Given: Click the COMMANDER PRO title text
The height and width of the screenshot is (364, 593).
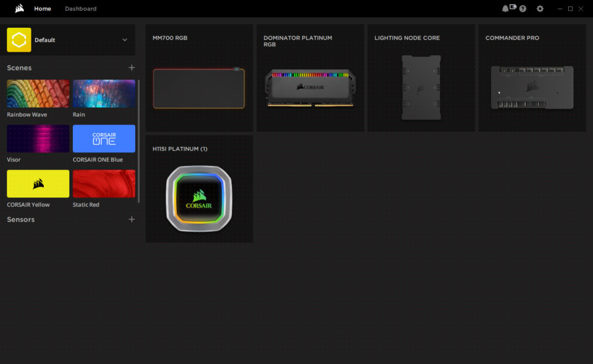Looking at the screenshot, I should point(512,38).
